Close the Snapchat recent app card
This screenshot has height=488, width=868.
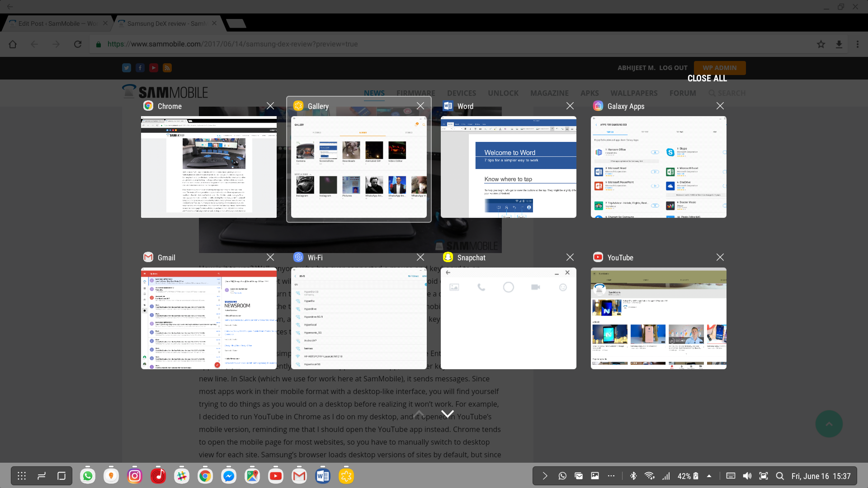click(x=570, y=257)
